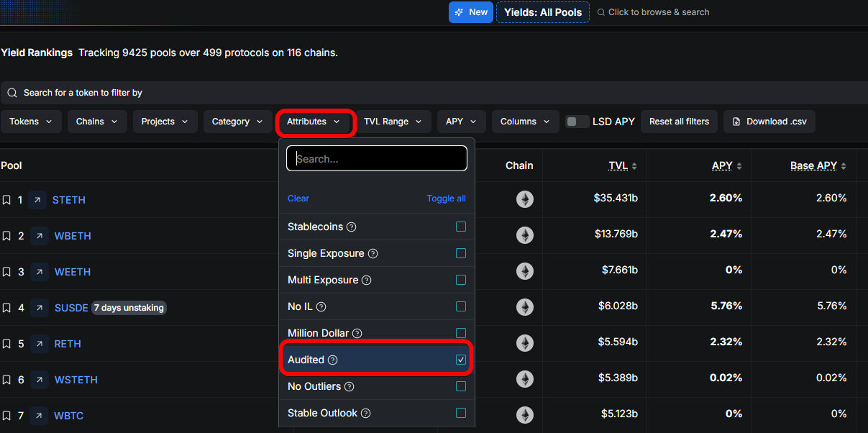This screenshot has width=868, height=433.
Task: Bookmark the RETH pool row
Action: click(6, 344)
